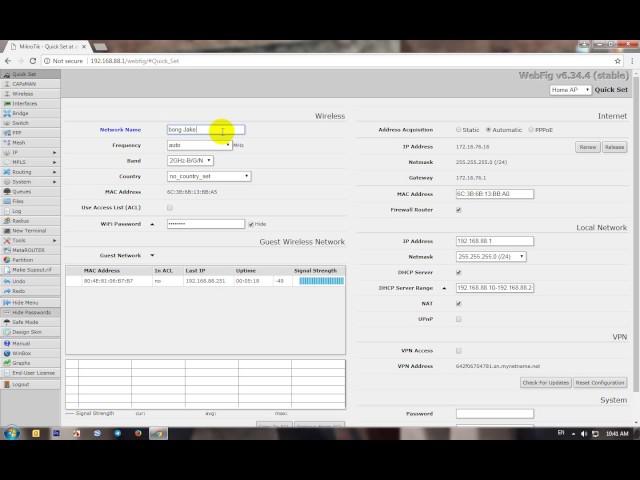Viewport: 640px width, 480px height.
Task: Open WinBox download link
Action: [22, 353]
